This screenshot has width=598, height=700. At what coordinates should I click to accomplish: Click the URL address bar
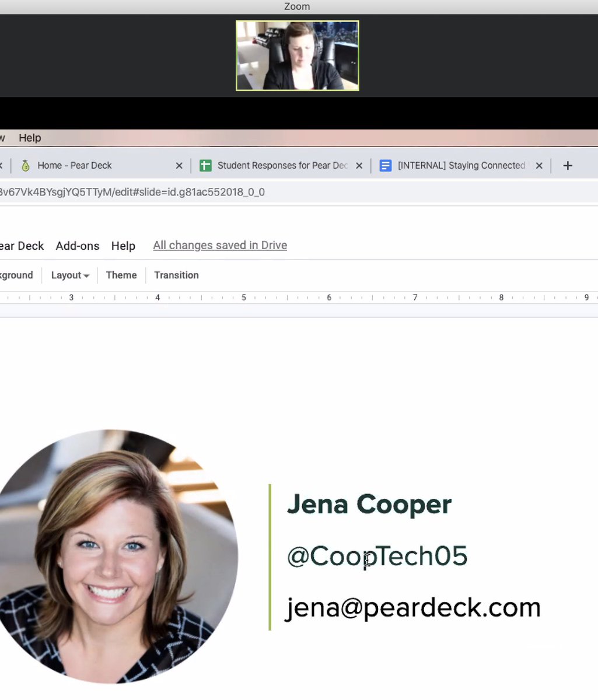point(299,192)
